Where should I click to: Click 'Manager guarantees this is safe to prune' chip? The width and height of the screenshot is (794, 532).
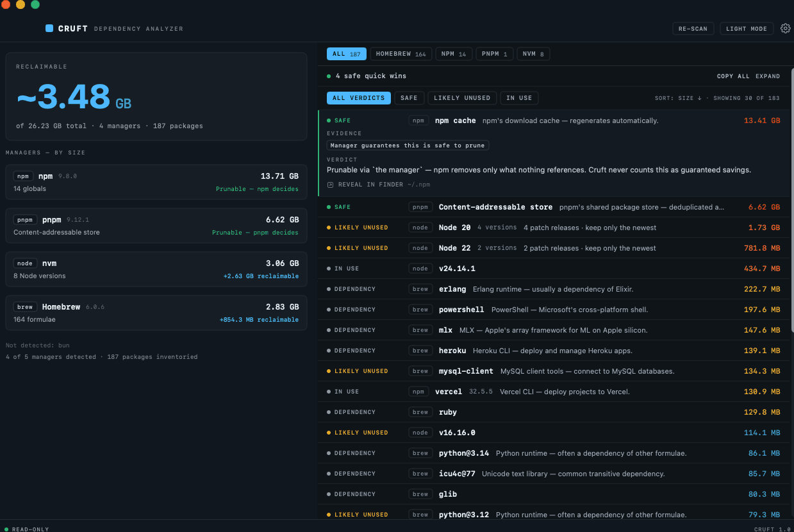point(408,145)
